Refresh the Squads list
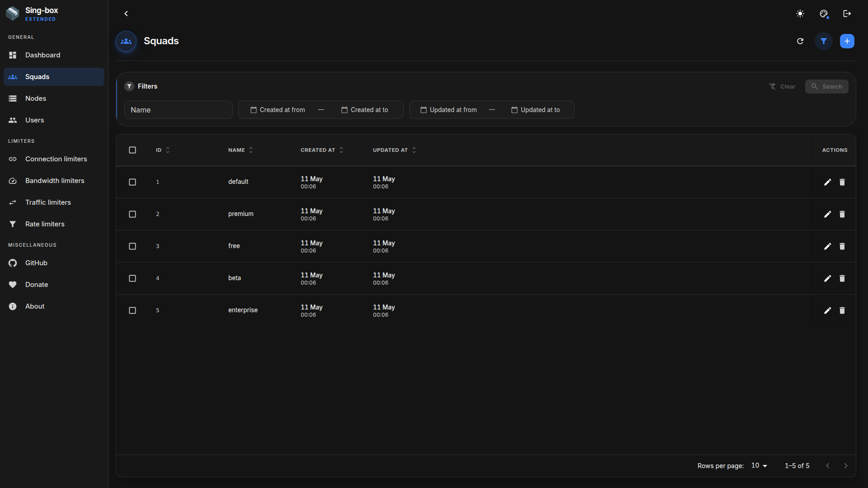 [800, 41]
